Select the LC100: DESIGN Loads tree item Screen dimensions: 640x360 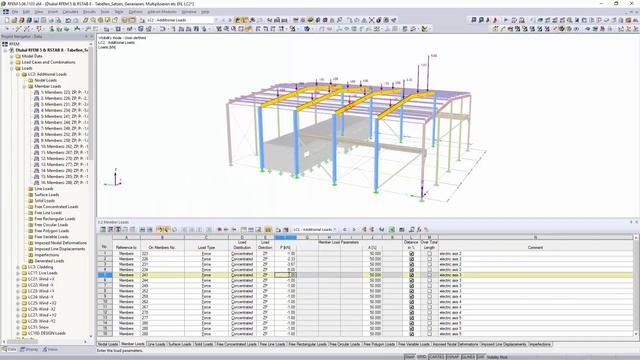pos(47,333)
